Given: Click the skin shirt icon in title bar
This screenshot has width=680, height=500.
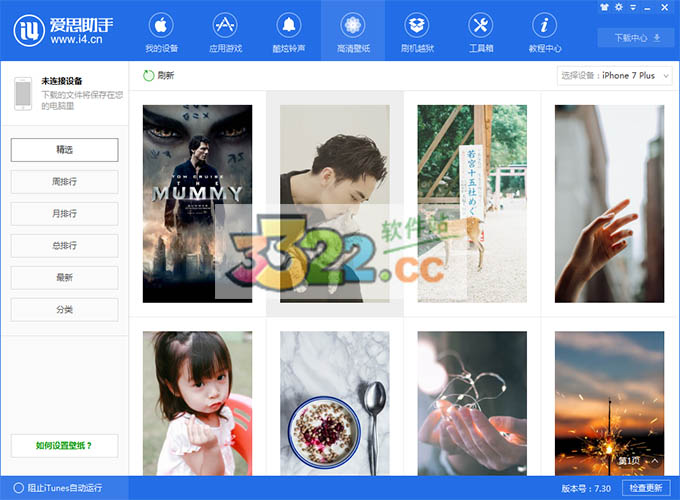Looking at the screenshot, I should [604, 7].
